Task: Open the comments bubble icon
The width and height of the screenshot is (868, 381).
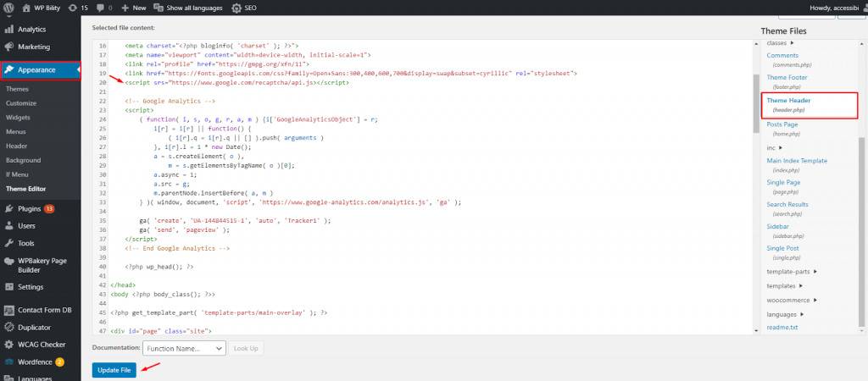Action: (101, 8)
